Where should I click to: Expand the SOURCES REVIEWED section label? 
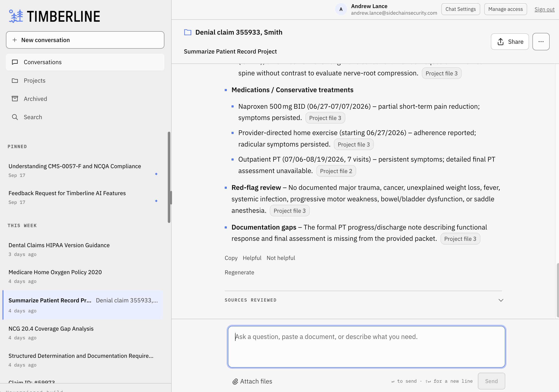[x=251, y=300]
